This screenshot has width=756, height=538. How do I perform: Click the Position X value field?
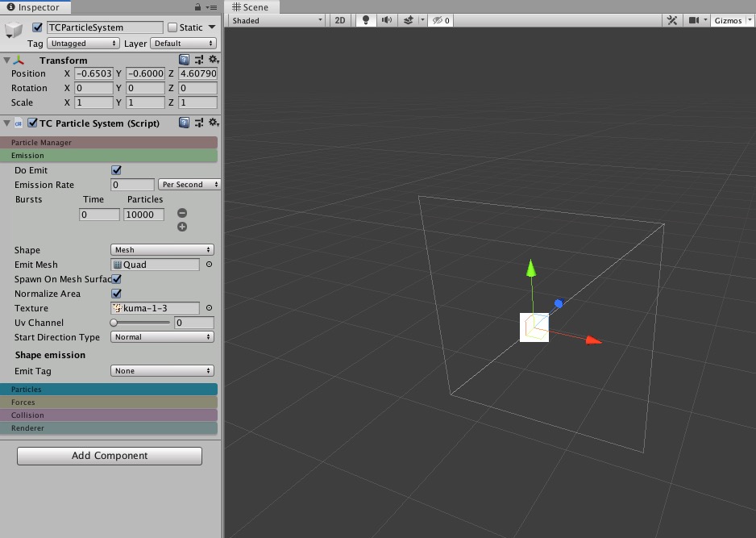(93, 73)
